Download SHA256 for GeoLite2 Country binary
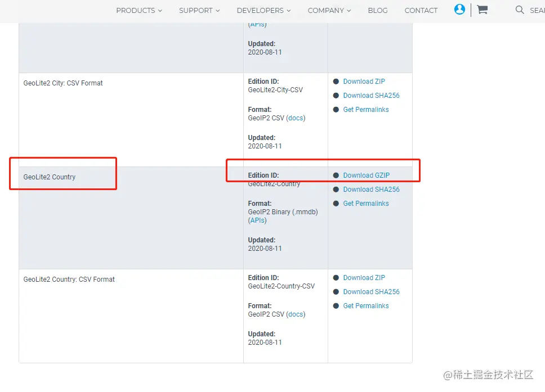This screenshot has width=545, height=392. pyautogui.click(x=371, y=189)
